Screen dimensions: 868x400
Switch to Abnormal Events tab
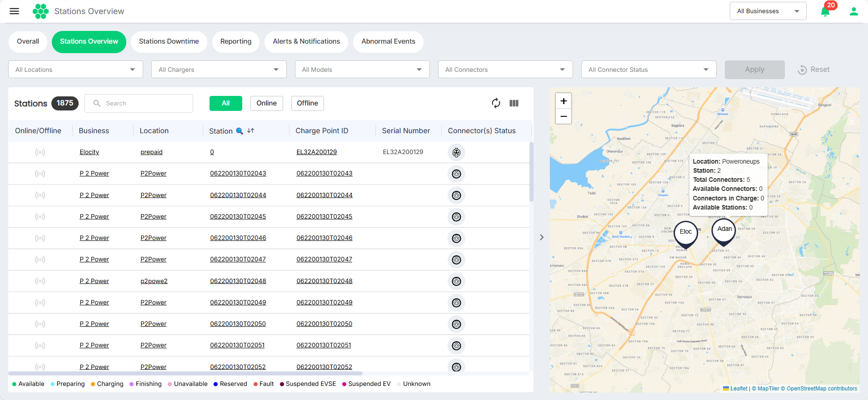389,41
